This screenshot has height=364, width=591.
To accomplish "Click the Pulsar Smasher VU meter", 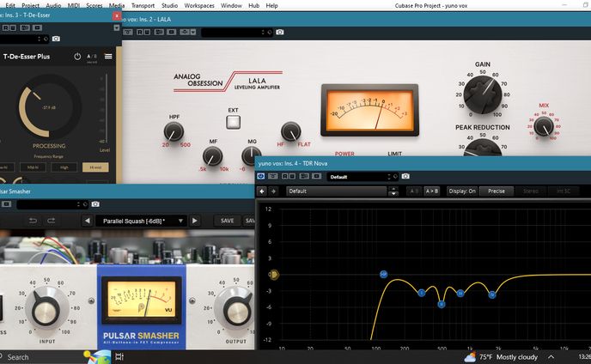I will pyautogui.click(x=142, y=299).
